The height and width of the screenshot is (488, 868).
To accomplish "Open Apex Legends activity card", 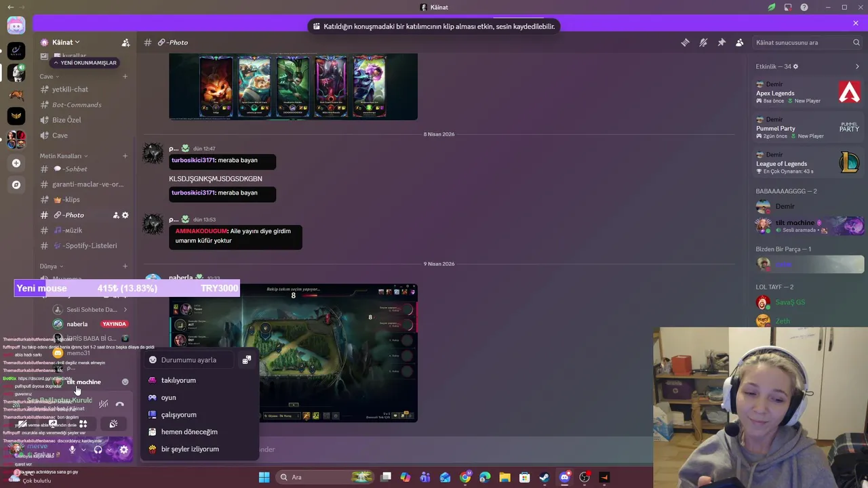I will (808, 92).
